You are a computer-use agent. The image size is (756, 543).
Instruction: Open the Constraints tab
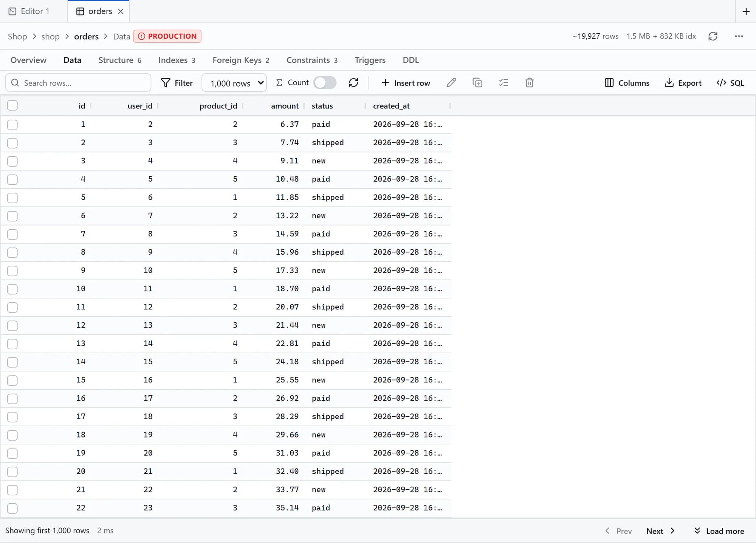pos(312,60)
